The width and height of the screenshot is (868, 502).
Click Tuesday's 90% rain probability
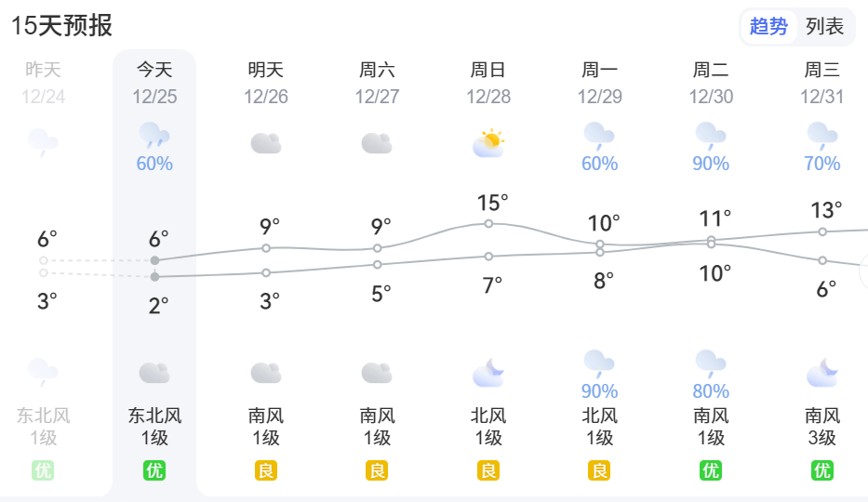(x=711, y=164)
